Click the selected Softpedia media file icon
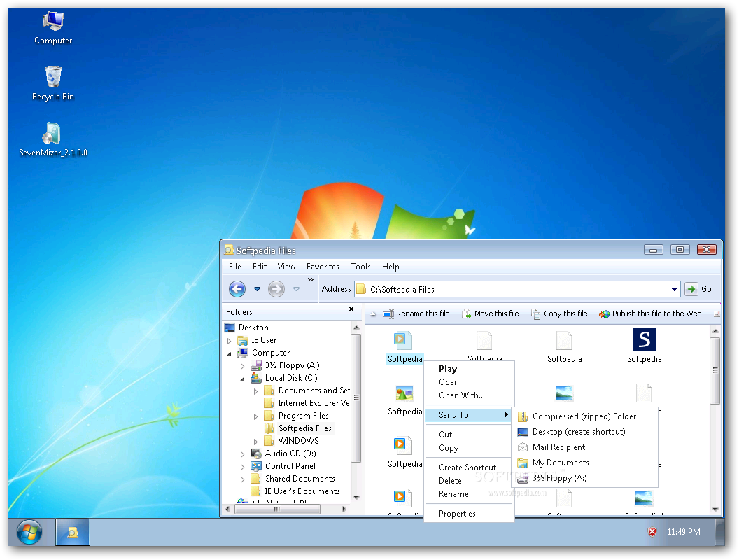 tap(403, 340)
